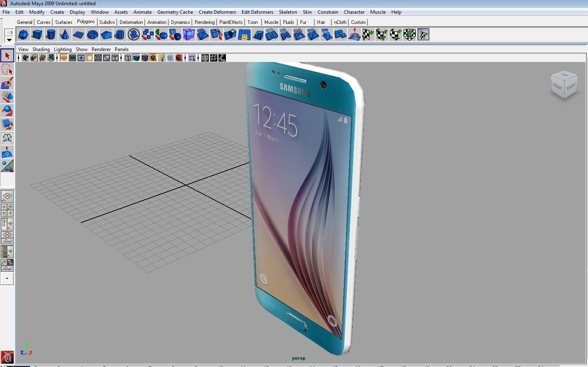Click the RIGHT face of view cube

[x=571, y=87]
